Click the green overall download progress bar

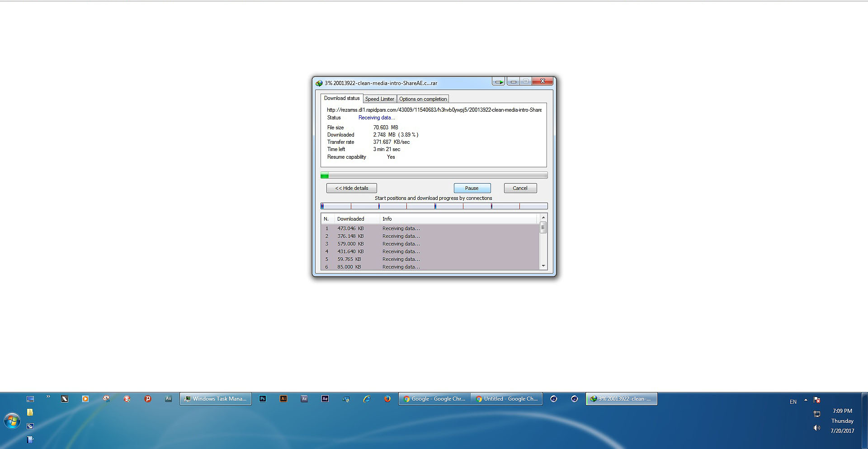(x=434, y=175)
